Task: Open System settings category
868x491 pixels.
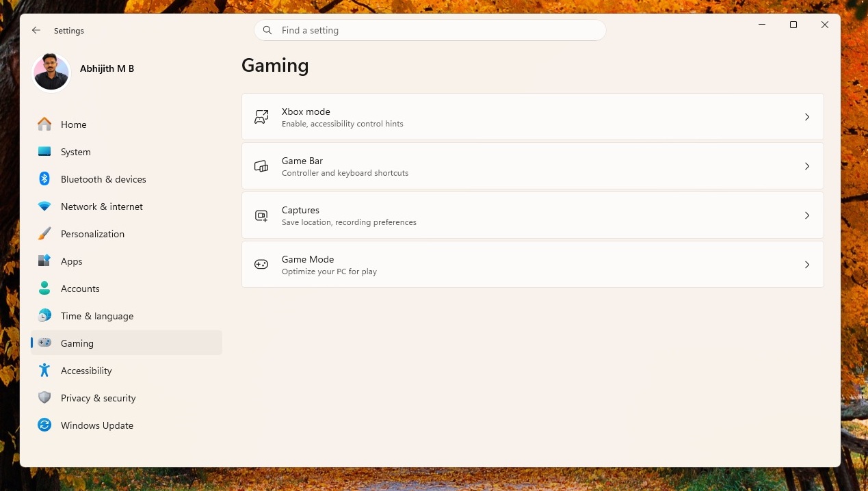Action: 127,152
